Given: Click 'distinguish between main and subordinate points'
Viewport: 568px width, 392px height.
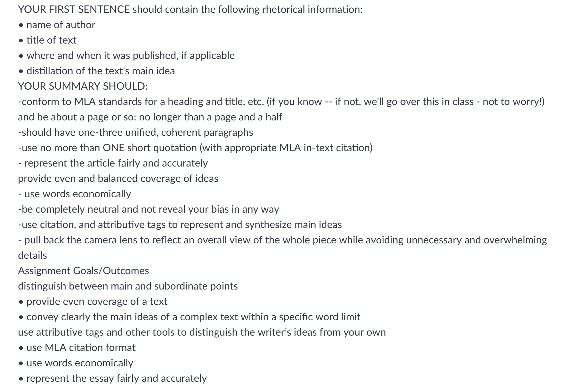Looking at the screenshot, I should [x=128, y=286].
